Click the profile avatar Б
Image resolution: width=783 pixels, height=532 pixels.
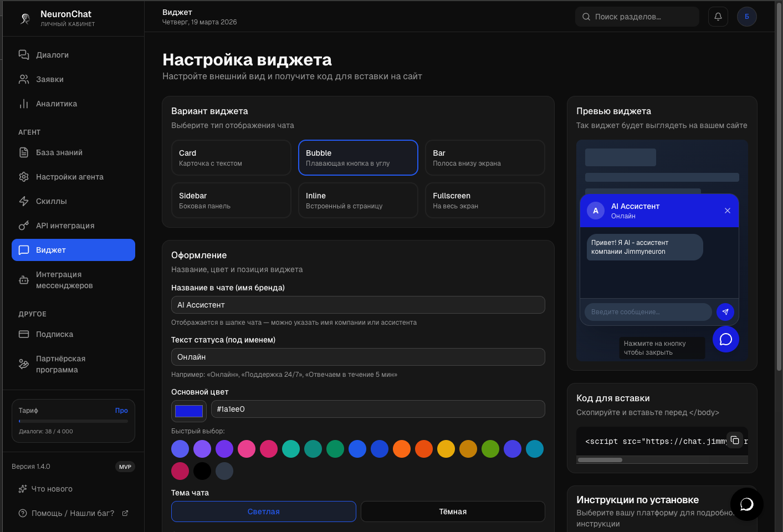(x=746, y=16)
